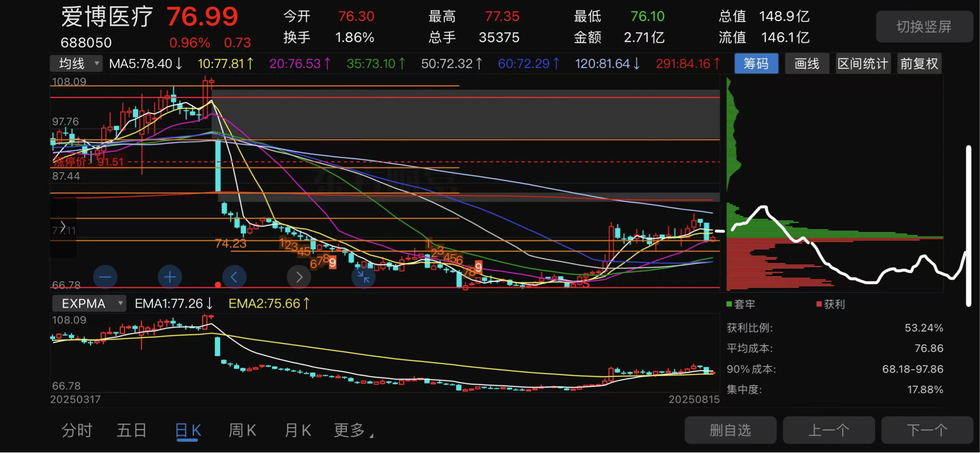
Task: Click the 金额 2.71亿 value
Action: click(x=644, y=38)
